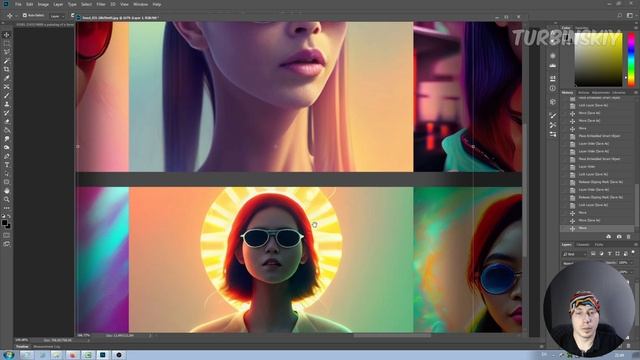Switch to the Swatches tab

coord(582,28)
